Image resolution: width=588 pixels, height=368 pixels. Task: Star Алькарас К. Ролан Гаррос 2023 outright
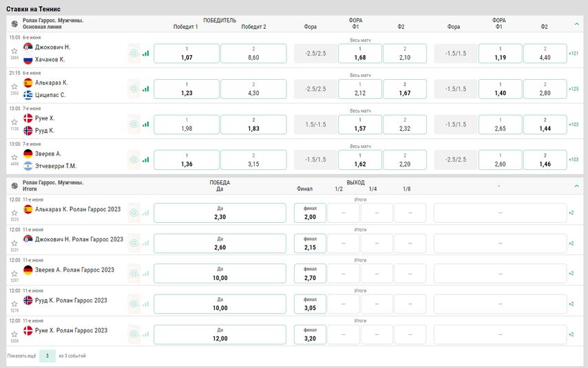[x=14, y=213]
